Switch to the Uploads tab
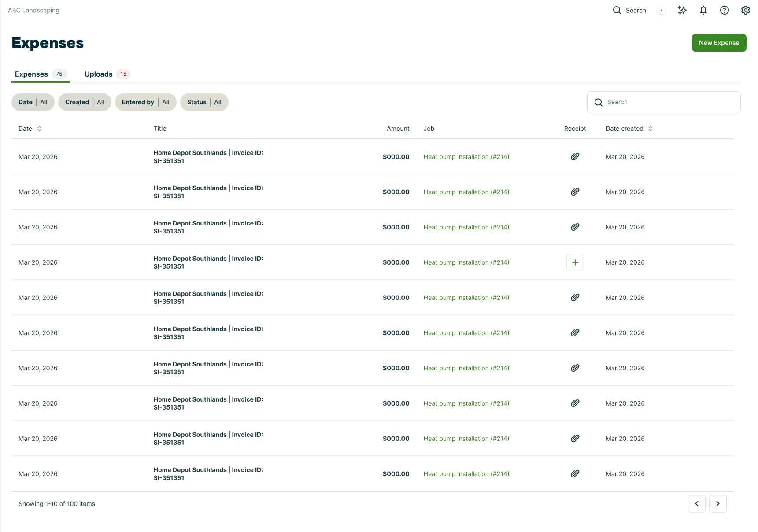This screenshot has height=532, width=758. [107, 74]
